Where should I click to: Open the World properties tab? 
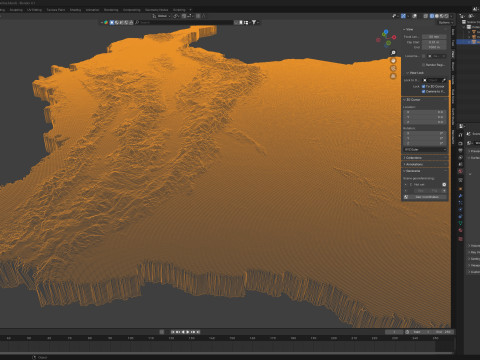pos(460,171)
